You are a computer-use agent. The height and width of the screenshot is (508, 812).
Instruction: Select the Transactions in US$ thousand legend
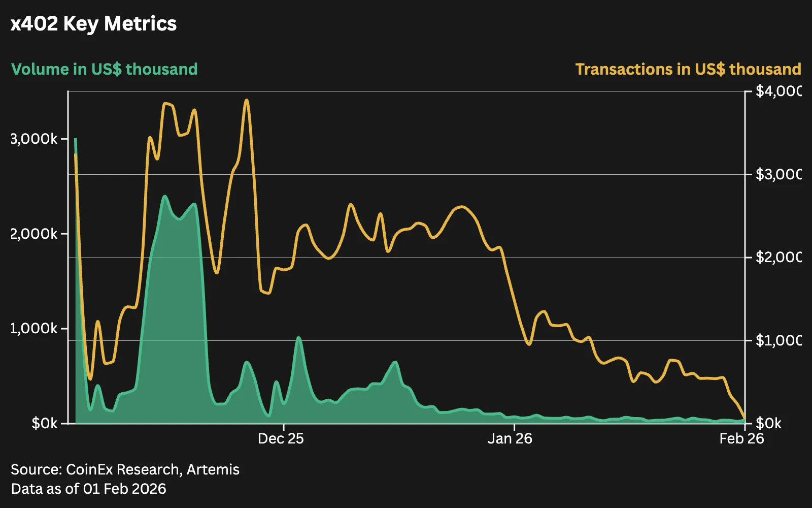click(688, 69)
